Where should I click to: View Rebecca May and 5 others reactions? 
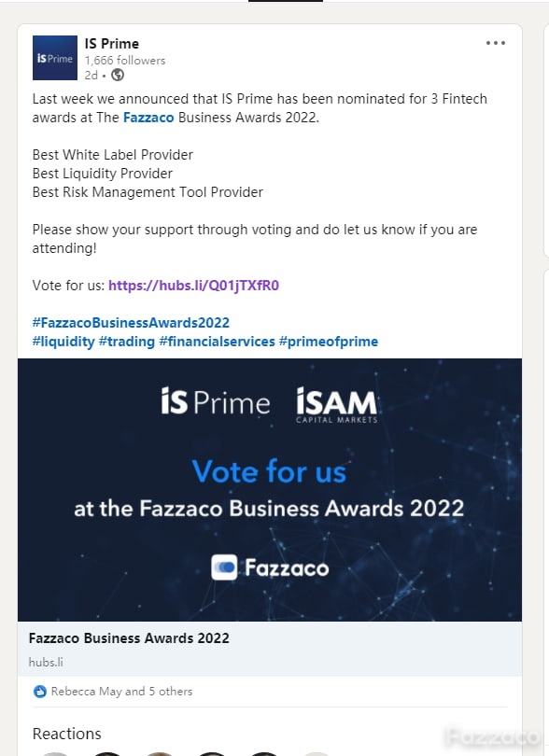(121, 692)
